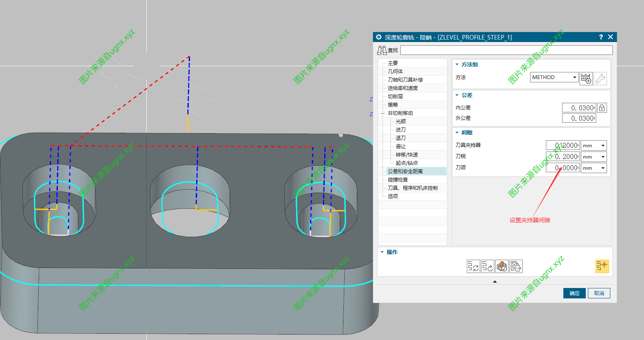
Task: Toggle the tolerance lock icon
Action: pyautogui.click(x=602, y=108)
